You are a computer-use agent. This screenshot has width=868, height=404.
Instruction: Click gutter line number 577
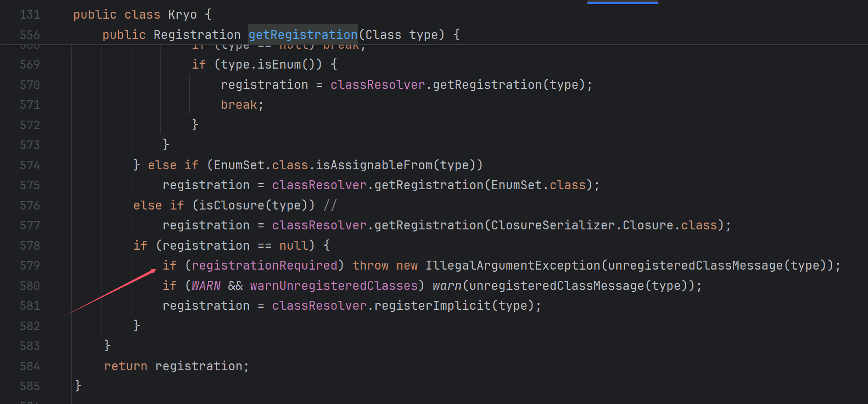point(30,225)
